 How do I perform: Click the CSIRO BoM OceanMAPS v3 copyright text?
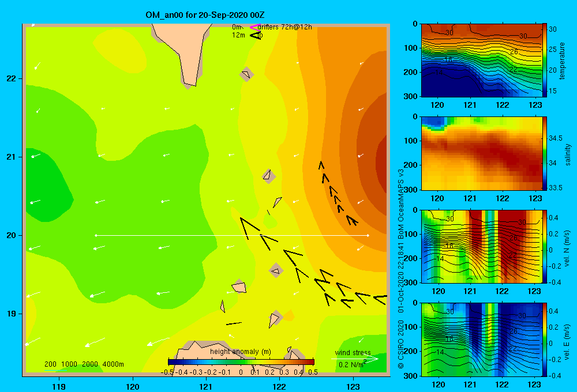401,269
